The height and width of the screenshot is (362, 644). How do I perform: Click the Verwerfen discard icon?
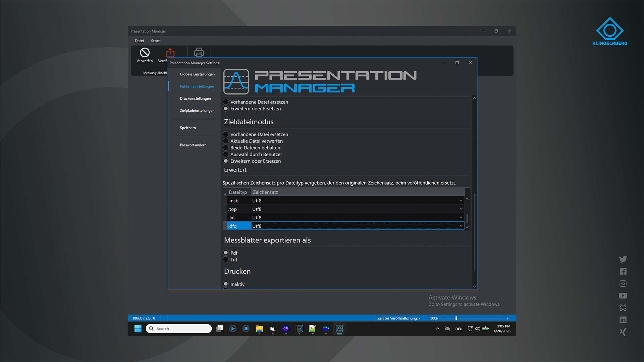pos(145,53)
